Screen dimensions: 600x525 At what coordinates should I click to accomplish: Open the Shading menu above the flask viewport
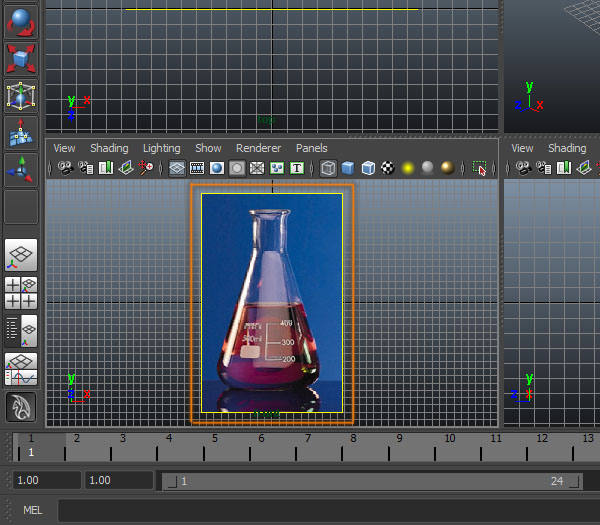point(109,148)
